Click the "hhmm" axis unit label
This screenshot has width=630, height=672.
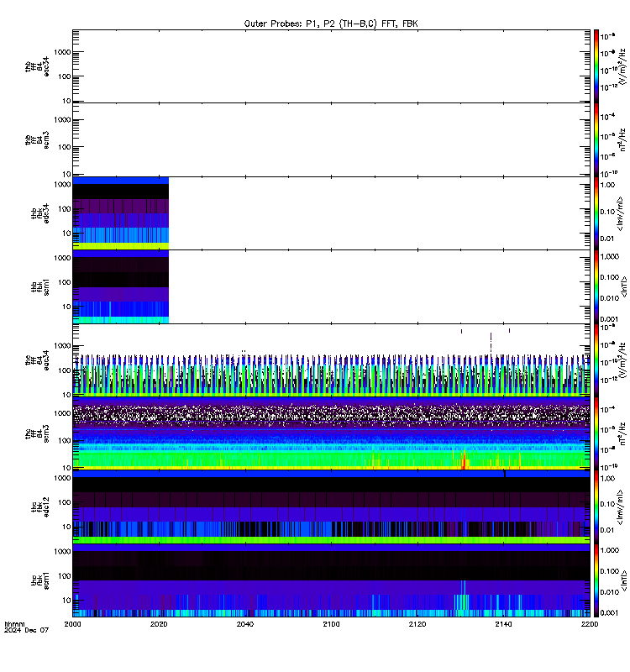tap(15, 624)
